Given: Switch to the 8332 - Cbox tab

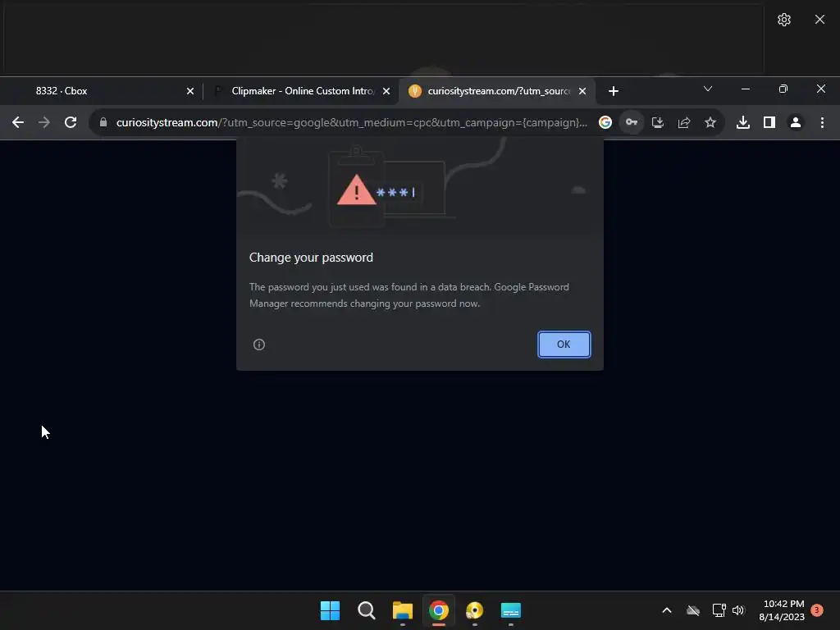Looking at the screenshot, I should 102,90.
